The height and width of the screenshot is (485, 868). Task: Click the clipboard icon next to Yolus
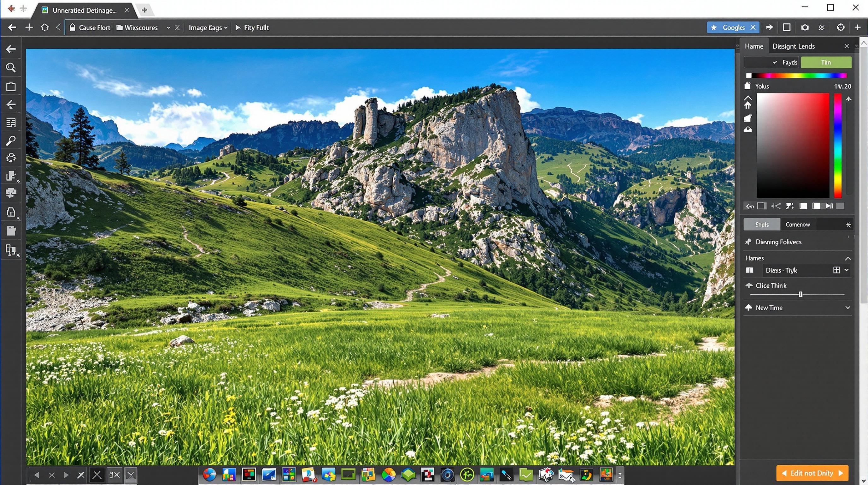748,86
